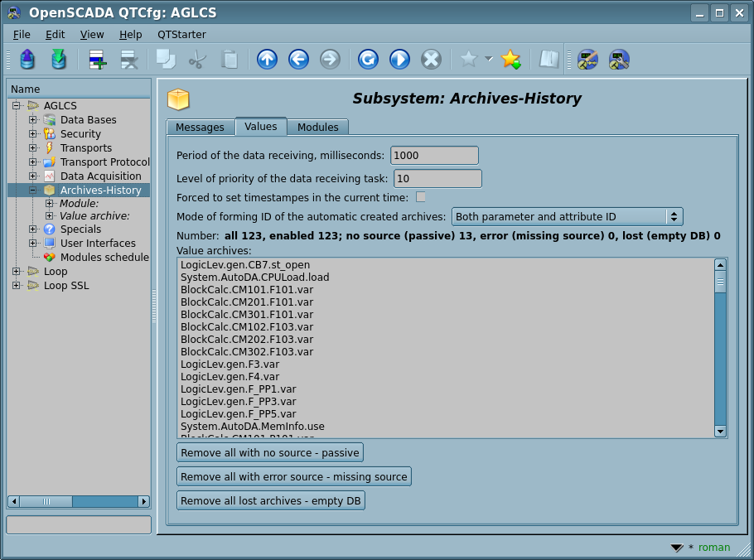Click the Copy item toolbar icon

click(166, 60)
